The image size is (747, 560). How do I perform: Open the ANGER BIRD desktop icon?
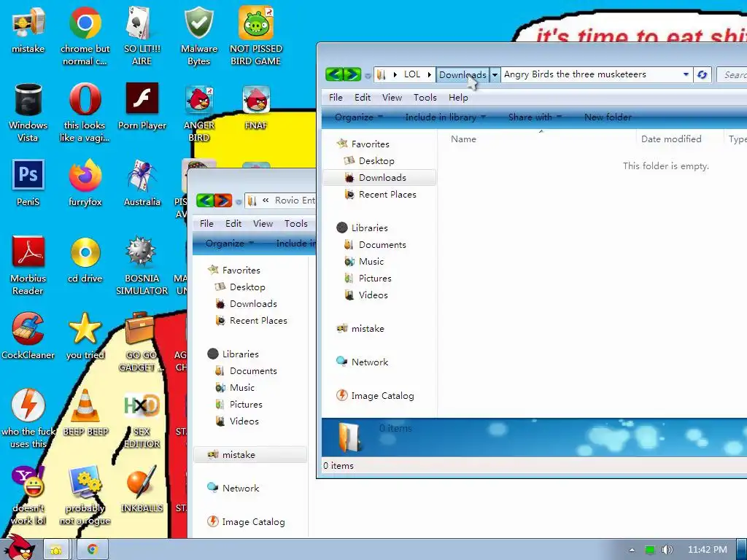tap(198, 112)
